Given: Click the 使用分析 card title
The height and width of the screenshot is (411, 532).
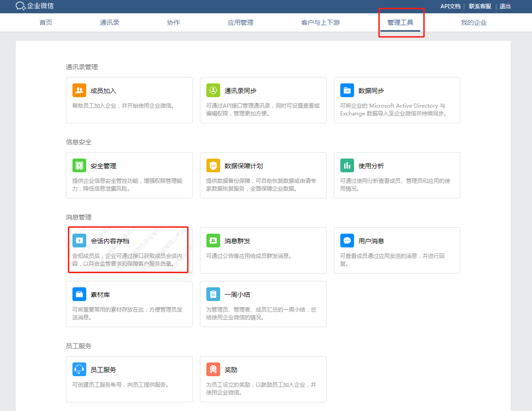Looking at the screenshot, I should [x=371, y=166].
